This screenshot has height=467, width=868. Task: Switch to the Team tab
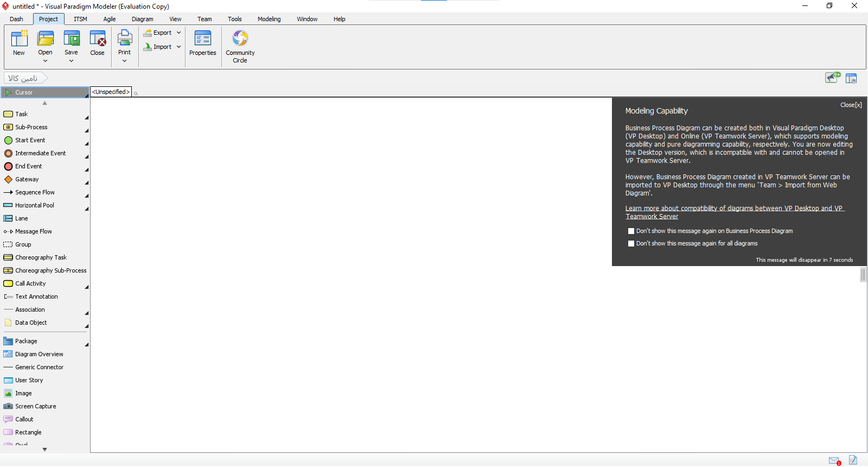pos(205,19)
